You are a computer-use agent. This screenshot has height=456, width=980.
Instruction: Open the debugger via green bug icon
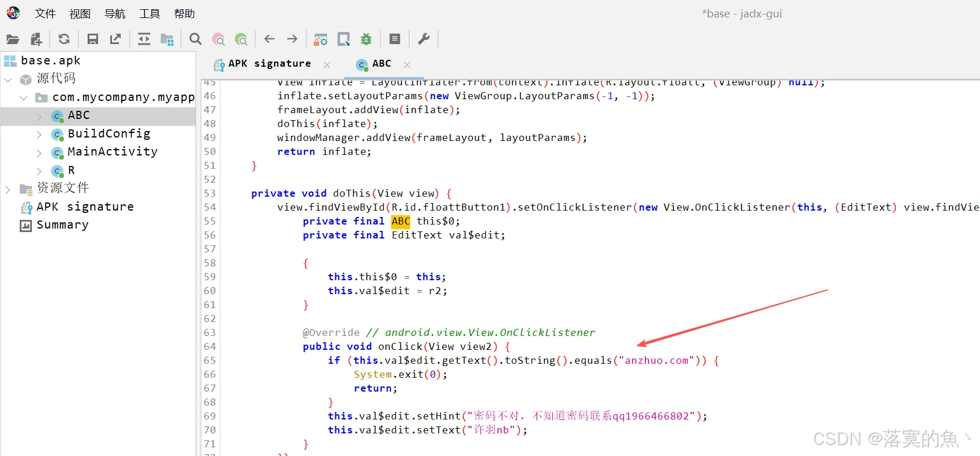pos(366,39)
